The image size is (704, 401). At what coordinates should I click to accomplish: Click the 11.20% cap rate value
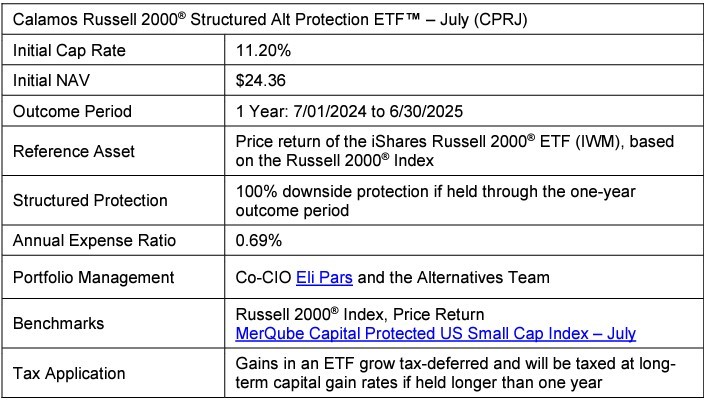[263, 49]
